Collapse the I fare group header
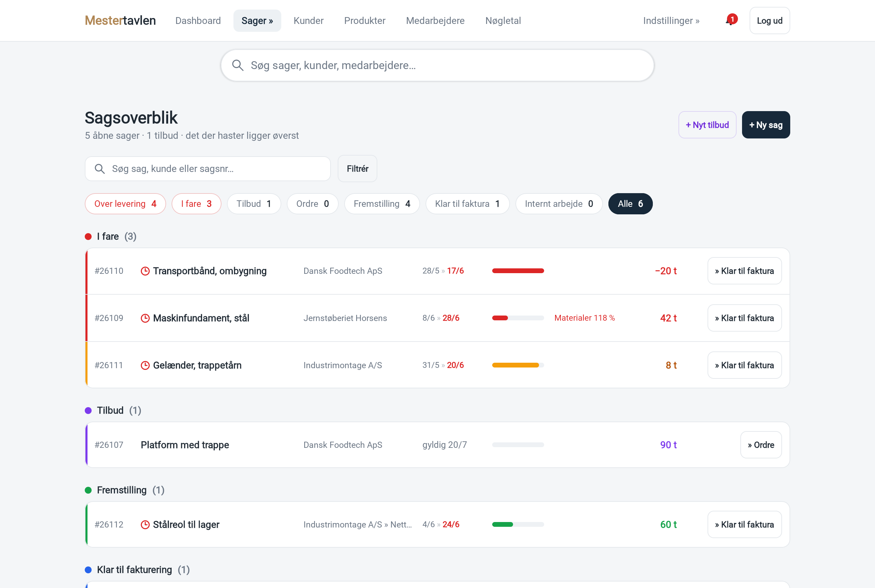This screenshot has width=875, height=588. pyautogui.click(x=111, y=237)
